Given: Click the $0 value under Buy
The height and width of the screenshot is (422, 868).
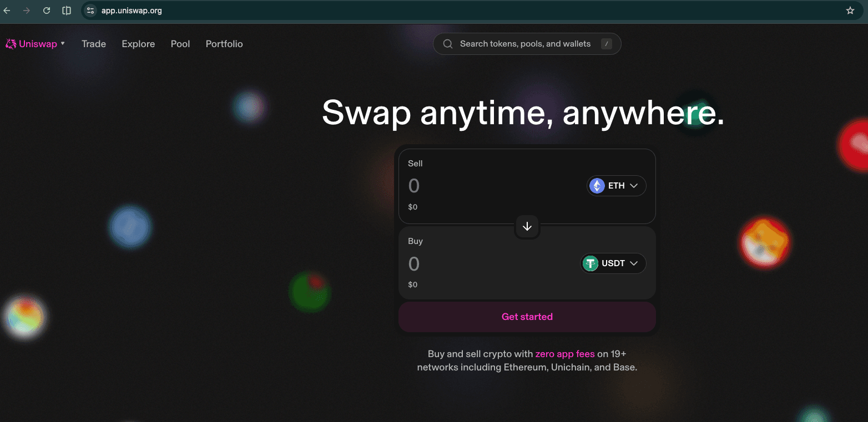Looking at the screenshot, I should [413, 284].
